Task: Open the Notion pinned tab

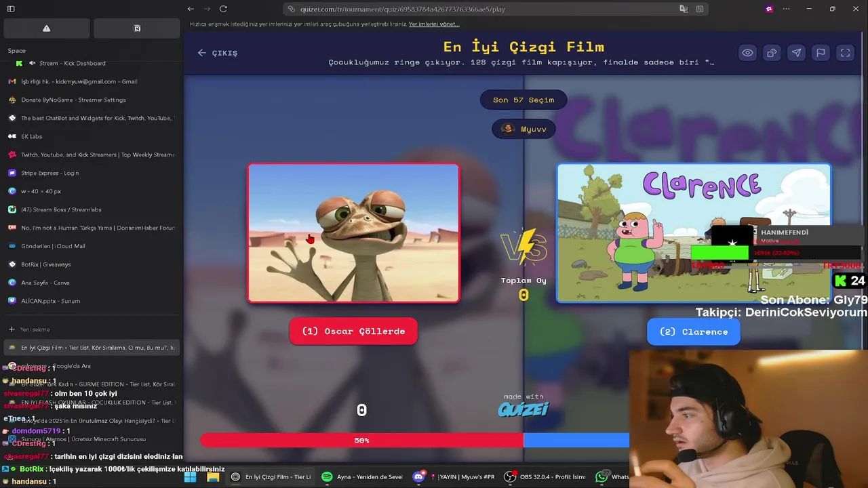Action: [136, 28]
